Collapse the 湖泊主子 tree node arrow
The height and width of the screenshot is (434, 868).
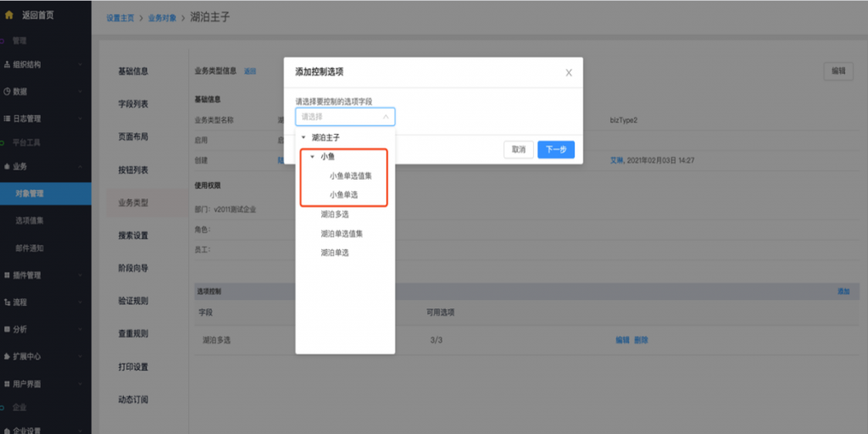(303, 137)
